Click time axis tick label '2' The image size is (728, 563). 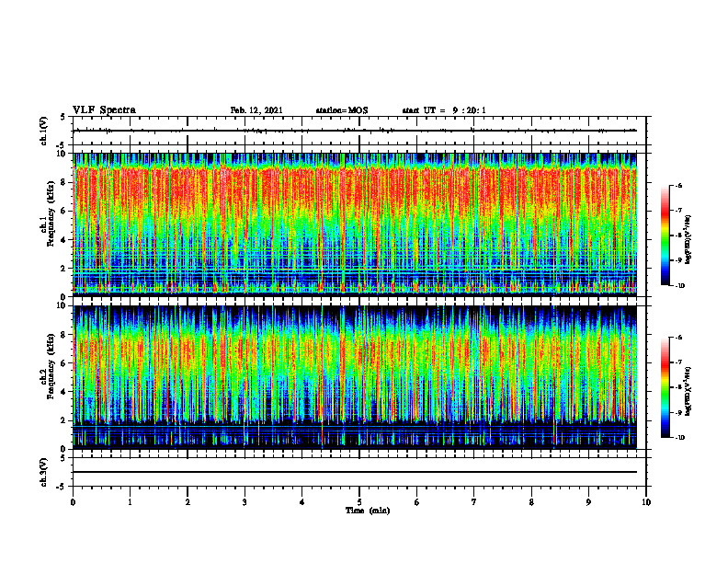(x=188, y=502)
